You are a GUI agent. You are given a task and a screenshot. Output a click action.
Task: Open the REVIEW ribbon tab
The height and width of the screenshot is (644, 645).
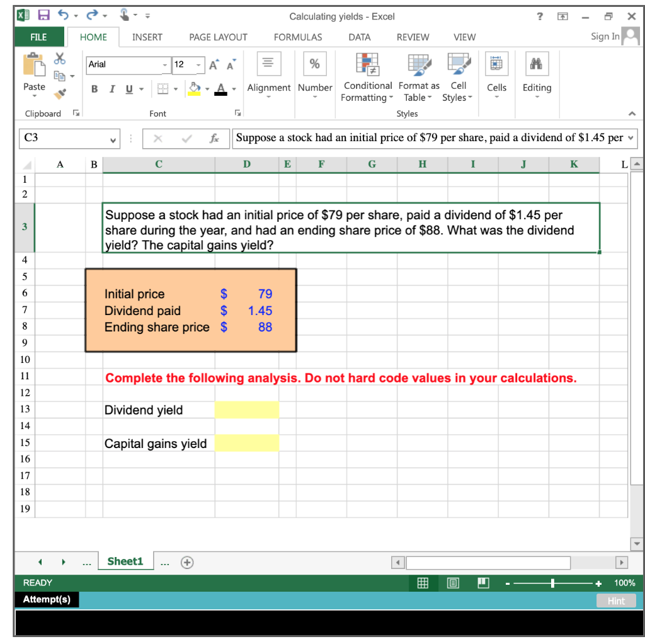pos(413,37)
